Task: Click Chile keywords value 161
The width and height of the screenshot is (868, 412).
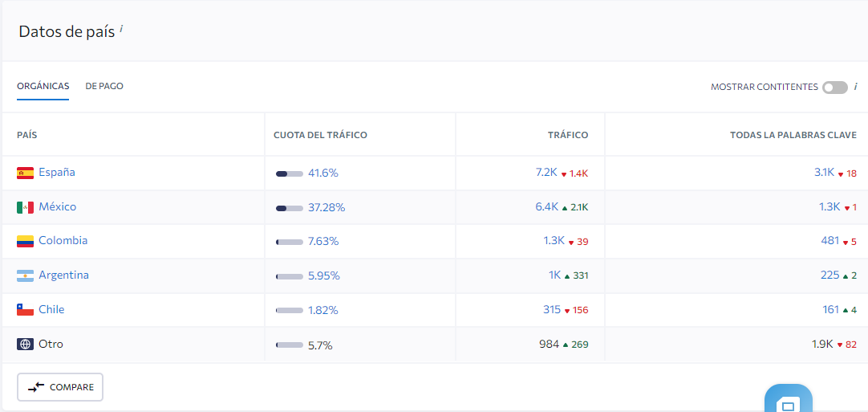Action: tap(831, 309)
